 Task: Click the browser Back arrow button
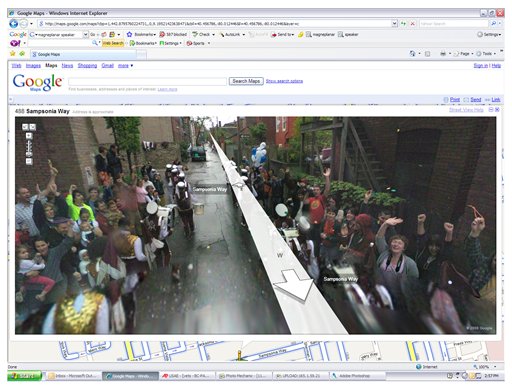(x=13, y=24)
